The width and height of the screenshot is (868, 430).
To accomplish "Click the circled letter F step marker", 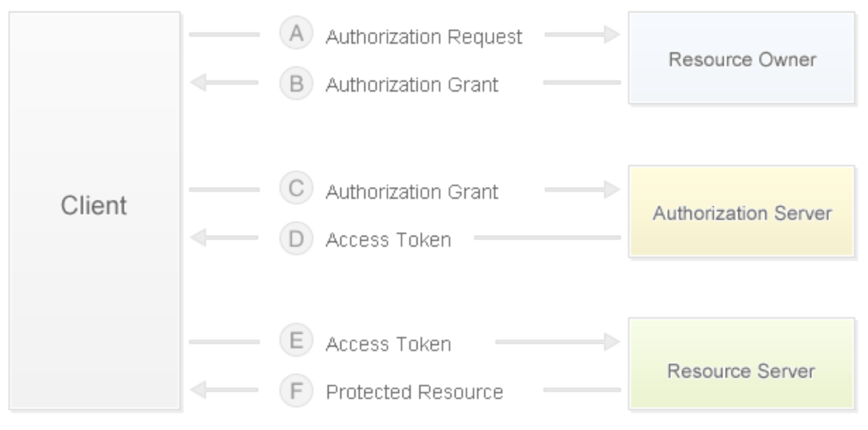I will 296,390.
